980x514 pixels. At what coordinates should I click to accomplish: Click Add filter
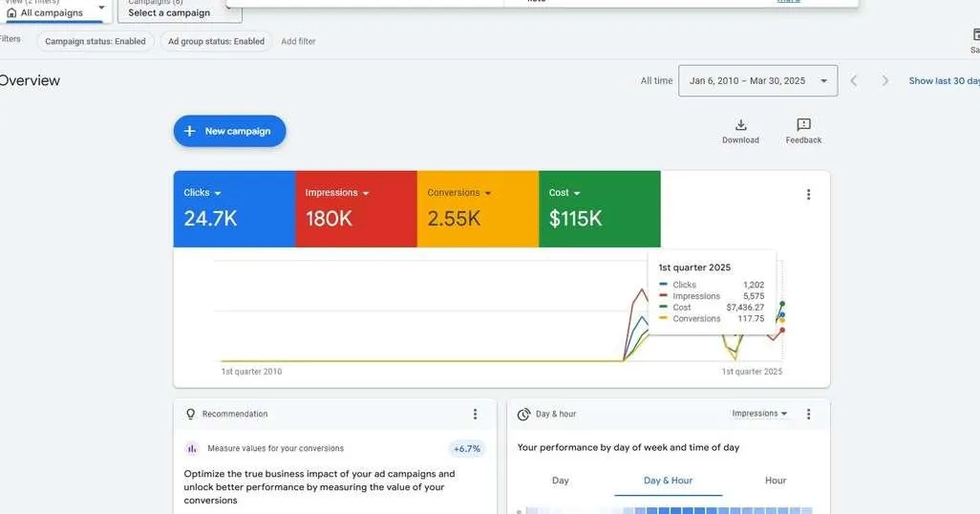pyautogui.click(x=298, y=41)
